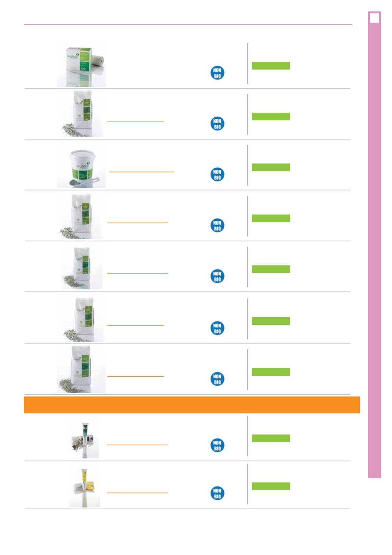This screenshot has width=392, height=555.
Task: Click the orange section banner
Action: click(192, 405)
